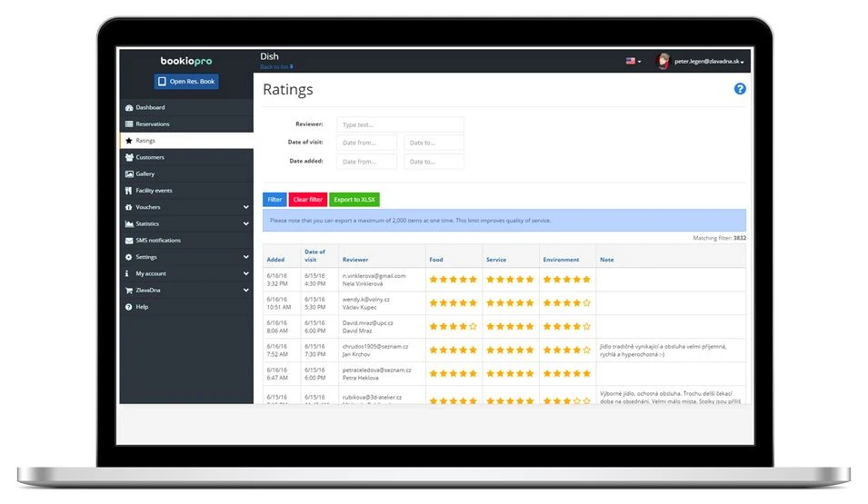Open the Gallery picture icon

[129, 174]
